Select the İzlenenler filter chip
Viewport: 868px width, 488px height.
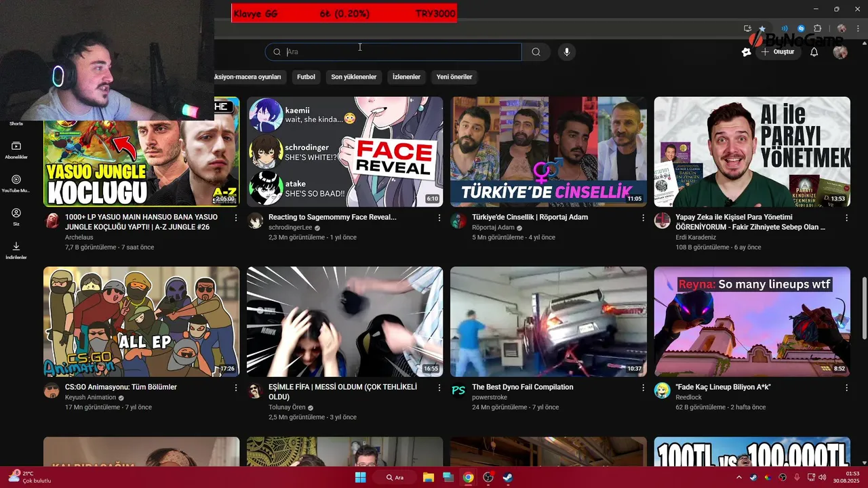[406, 77]
